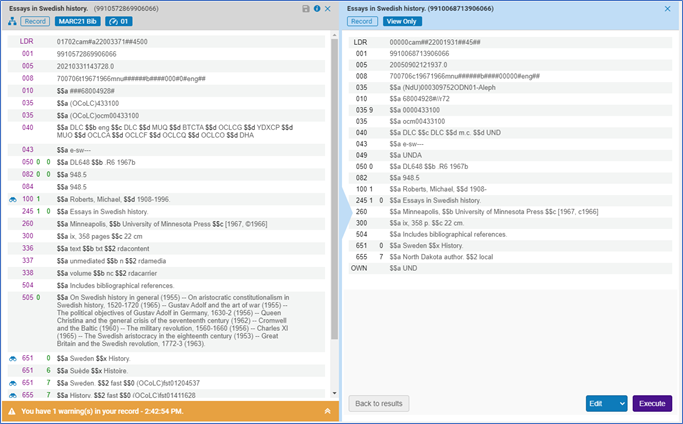Screen dimensions: 683x424
Task: Click the 01 gauge level badge
Action: pos(118,21)
